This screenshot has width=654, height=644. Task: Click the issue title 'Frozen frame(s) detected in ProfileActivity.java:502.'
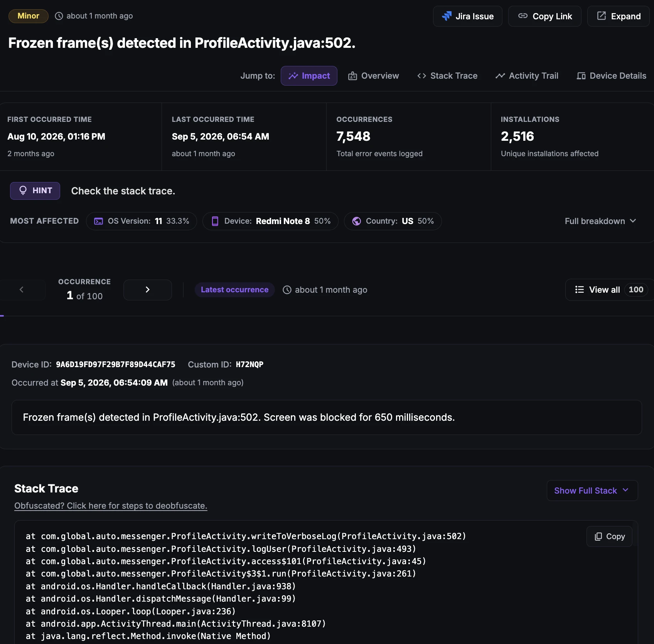[182, 43]
